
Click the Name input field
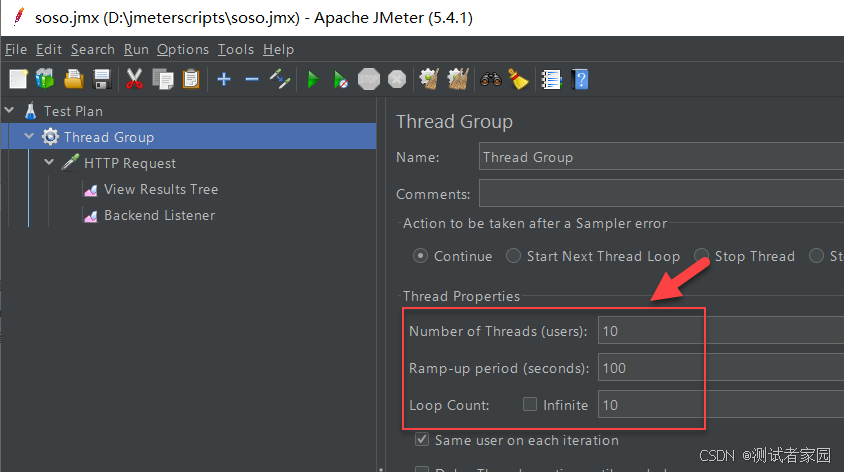pyautogui.click(x=662, y=157)
